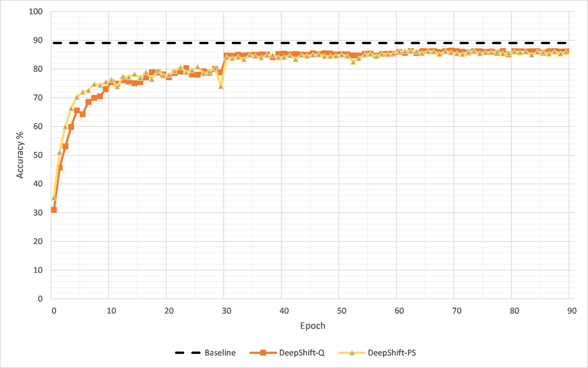Click the x-axis label 50
This screenshot has height=368, width=588.
click(342, 311)
